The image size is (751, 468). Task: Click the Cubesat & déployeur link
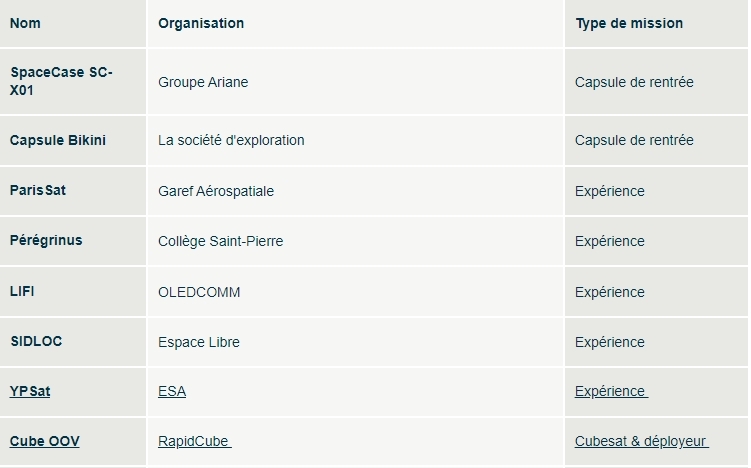[x=640, y=442]
